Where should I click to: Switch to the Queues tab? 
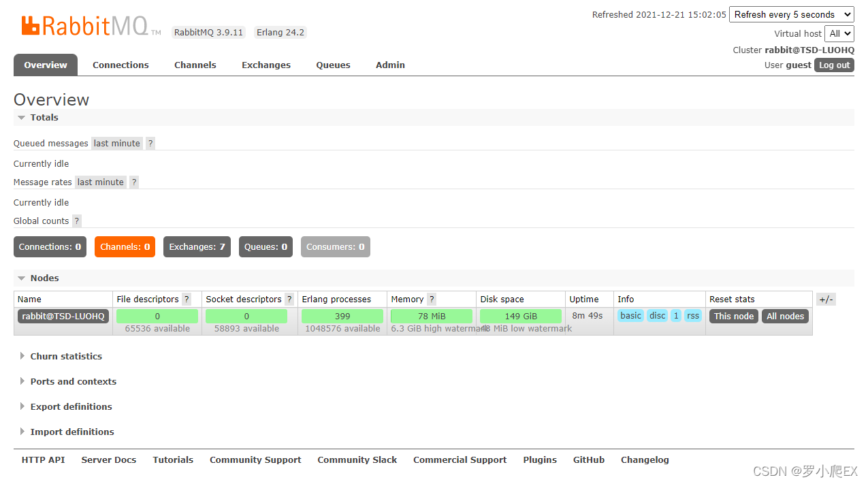[x=334, y=65]
